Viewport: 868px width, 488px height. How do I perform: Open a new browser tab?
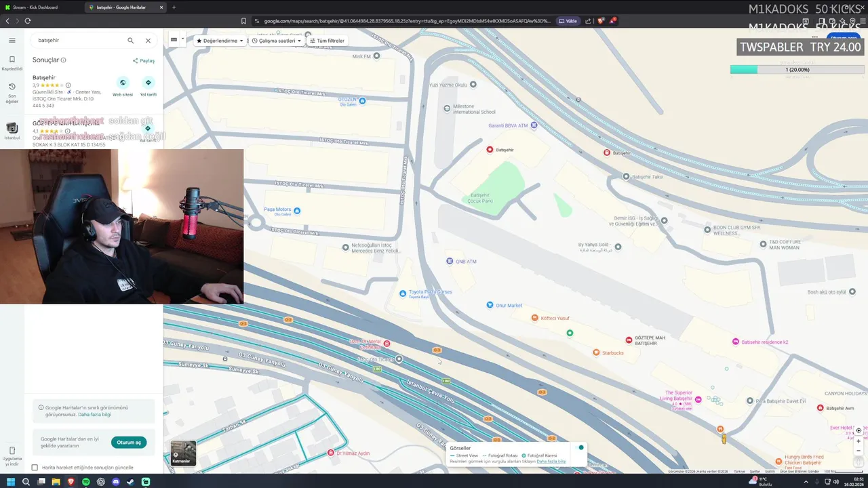[174, 7]
